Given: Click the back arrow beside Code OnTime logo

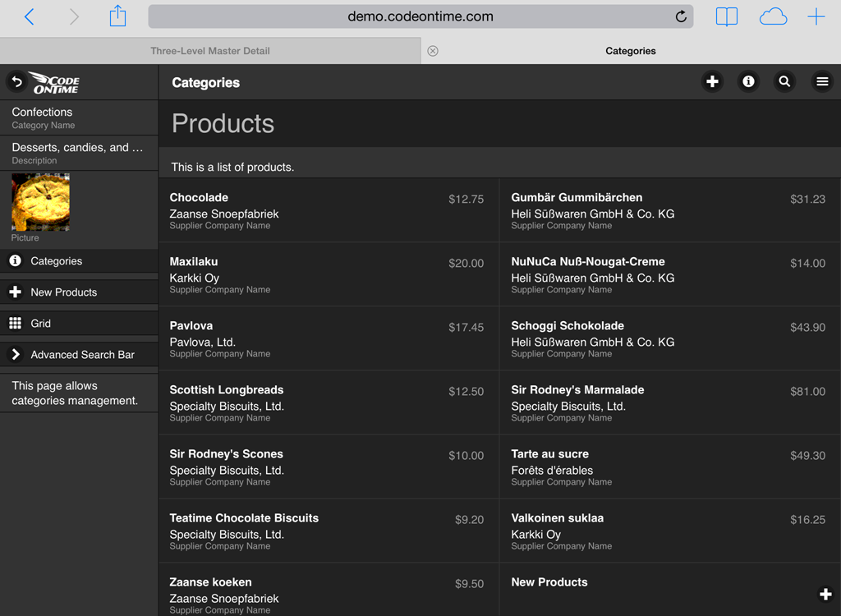Looking at the screenshot, I should pos(16,82).
